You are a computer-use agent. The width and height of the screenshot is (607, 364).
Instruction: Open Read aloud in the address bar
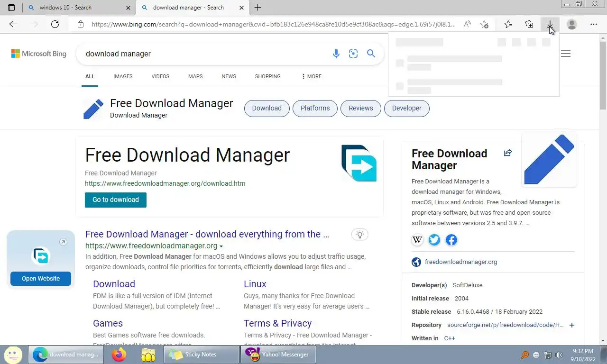point(467,24)
